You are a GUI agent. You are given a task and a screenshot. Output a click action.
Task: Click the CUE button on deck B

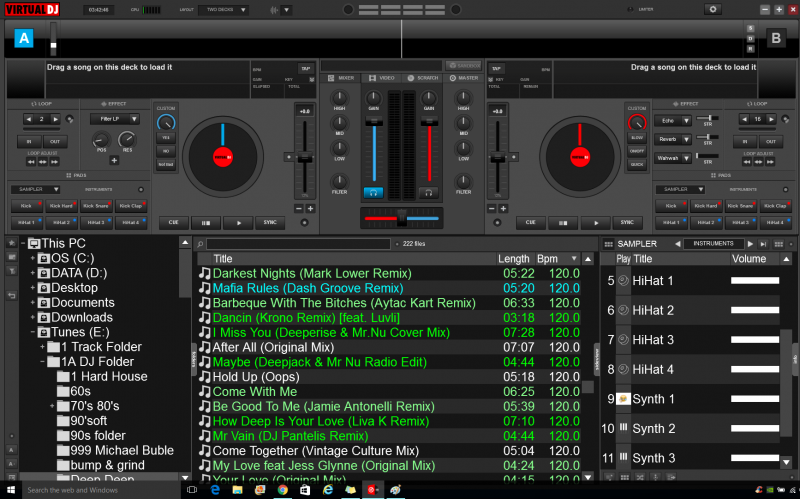[x=530, y=223]
